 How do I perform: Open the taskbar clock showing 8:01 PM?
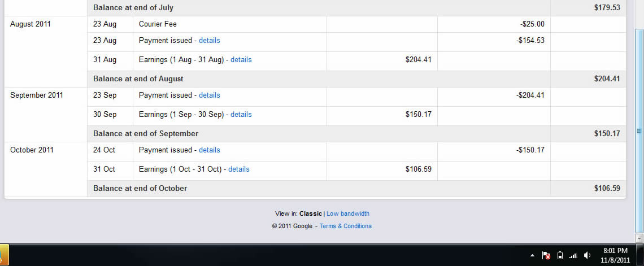tap(615, 255)
